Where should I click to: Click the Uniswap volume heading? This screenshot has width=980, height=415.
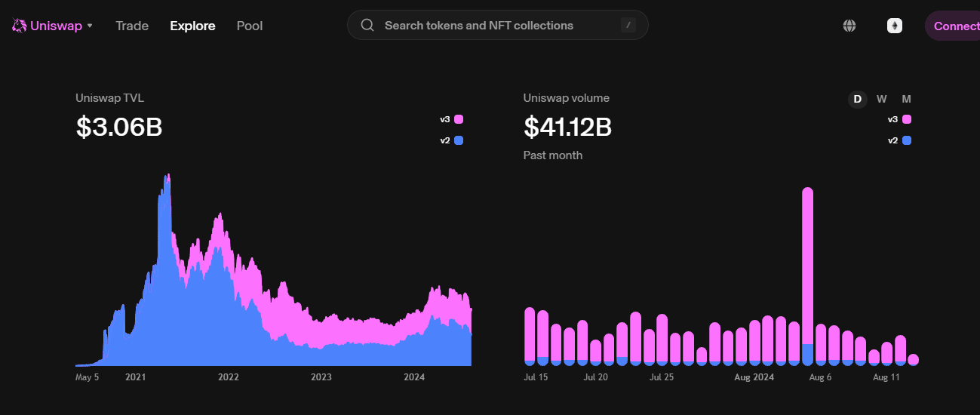point(567,98)
